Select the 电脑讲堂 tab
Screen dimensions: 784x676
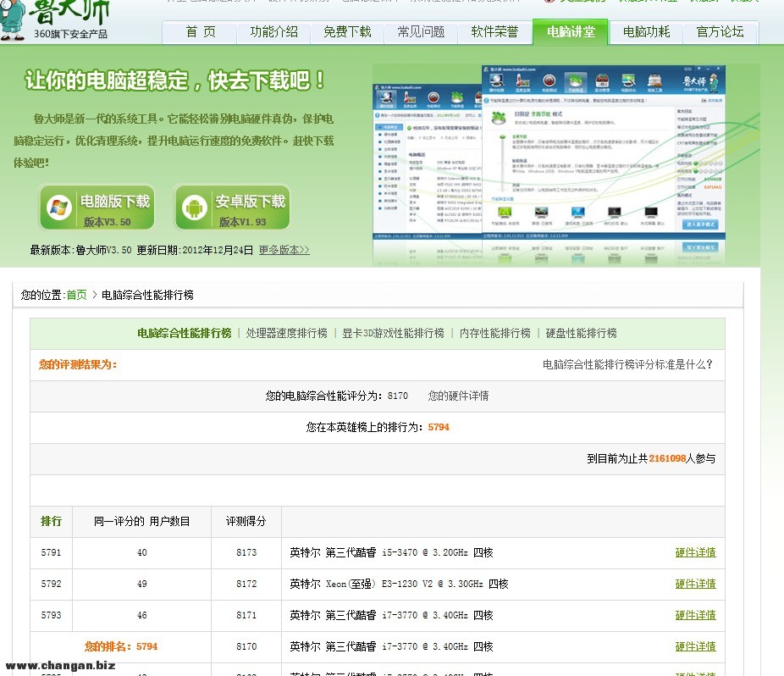571,32
